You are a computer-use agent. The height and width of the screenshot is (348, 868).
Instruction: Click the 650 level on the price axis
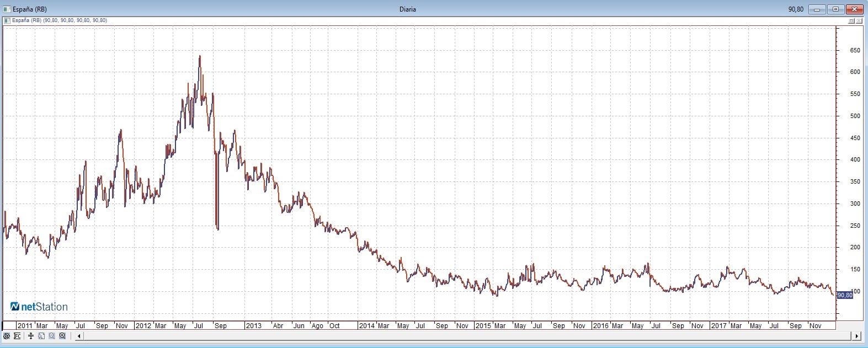click(855, 50)
